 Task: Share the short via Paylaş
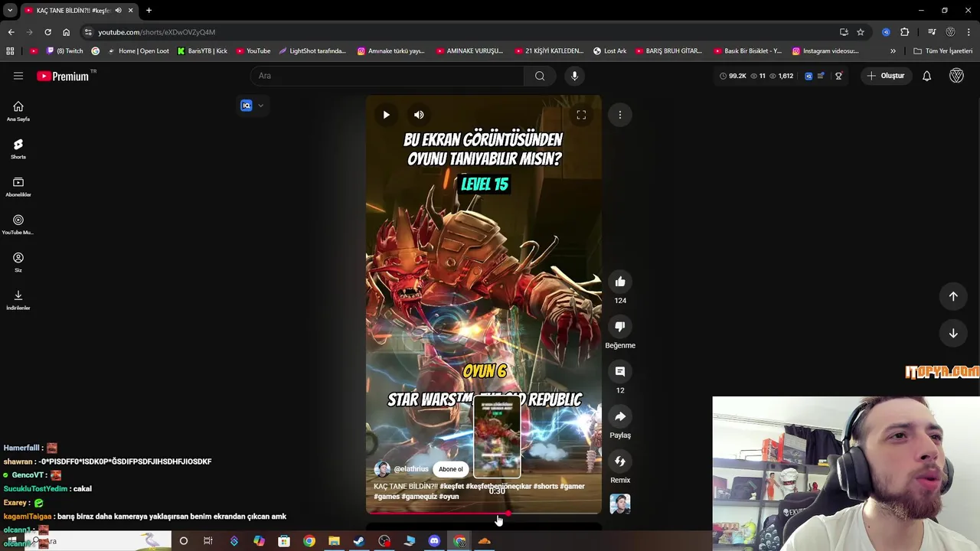pos(620,416)
